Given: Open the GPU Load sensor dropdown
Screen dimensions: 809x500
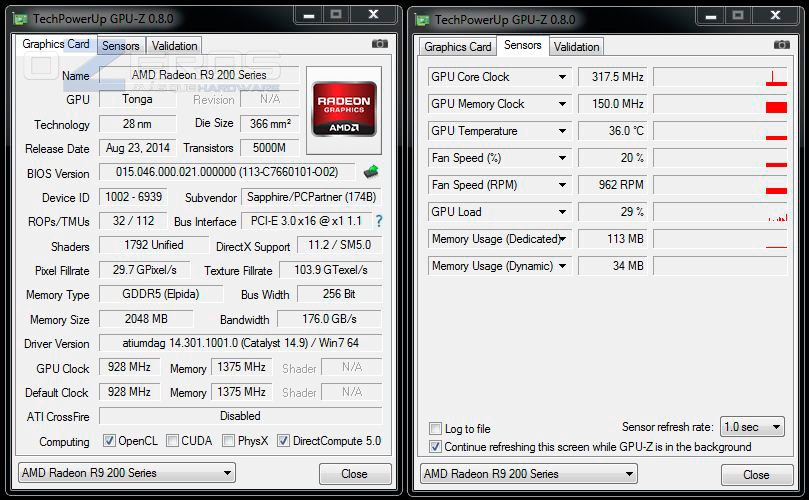Looking at the screenshot, I should (562, 212).
